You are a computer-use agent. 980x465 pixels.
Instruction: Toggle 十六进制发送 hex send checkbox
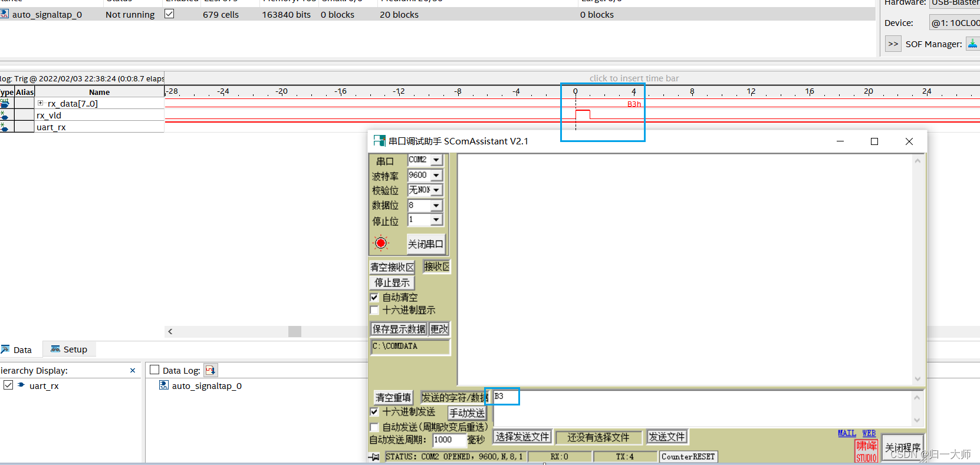pos(374,411)
